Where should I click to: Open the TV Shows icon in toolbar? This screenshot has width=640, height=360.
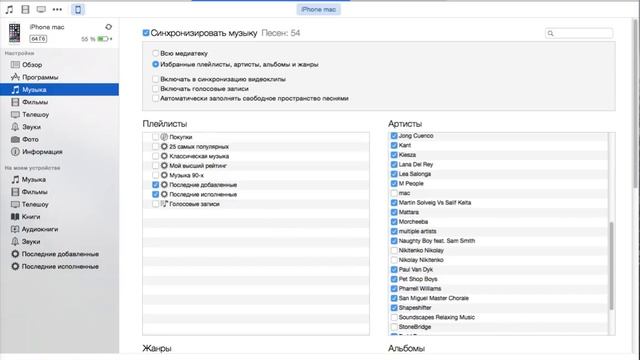click(x=41, y=9)
